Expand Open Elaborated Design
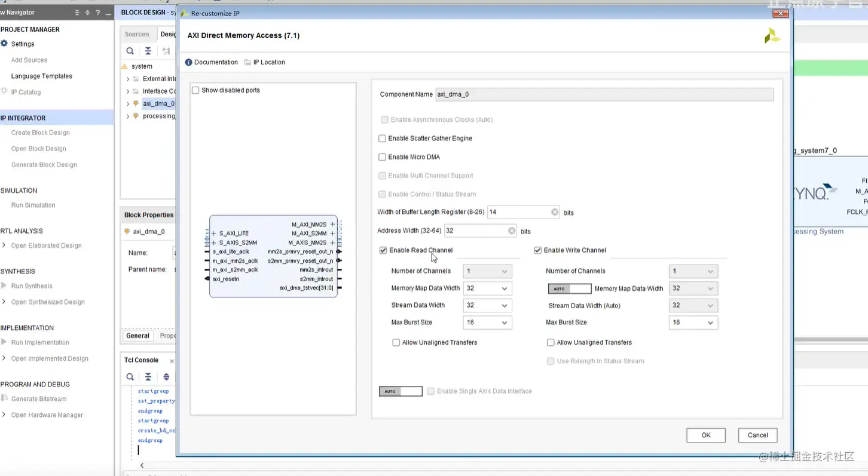Viewport: 868px width, 476px height. coord(4,245)
